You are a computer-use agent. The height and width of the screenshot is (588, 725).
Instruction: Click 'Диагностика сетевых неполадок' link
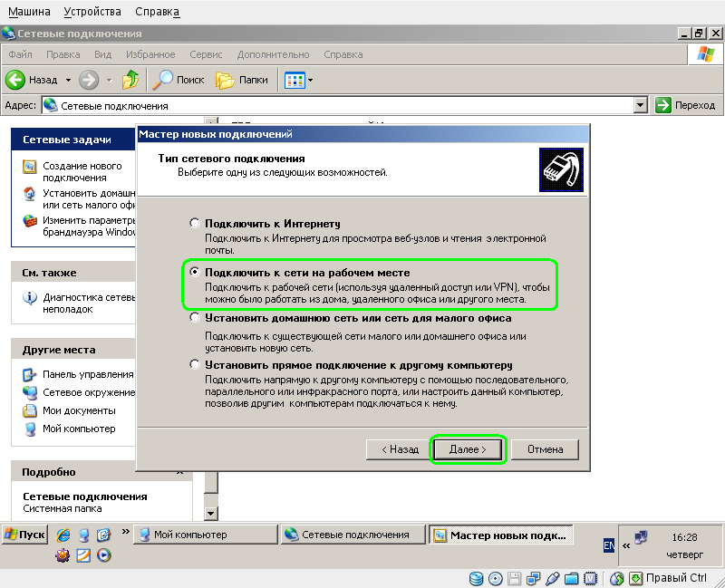(x=89, y=304)
